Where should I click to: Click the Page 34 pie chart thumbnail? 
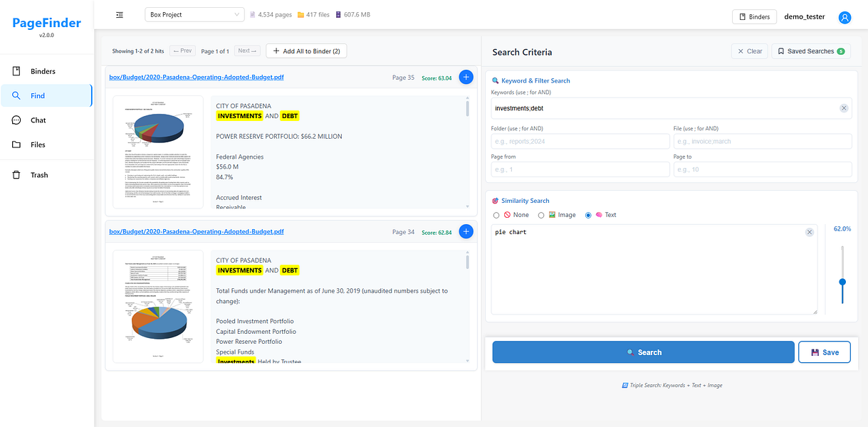tap(158, 307)
